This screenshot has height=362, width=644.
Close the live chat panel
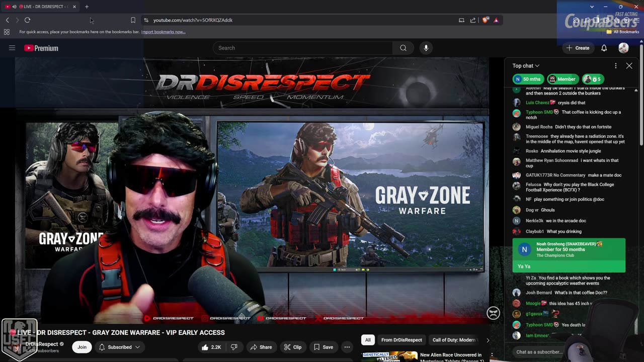click(x=629, y=66)
